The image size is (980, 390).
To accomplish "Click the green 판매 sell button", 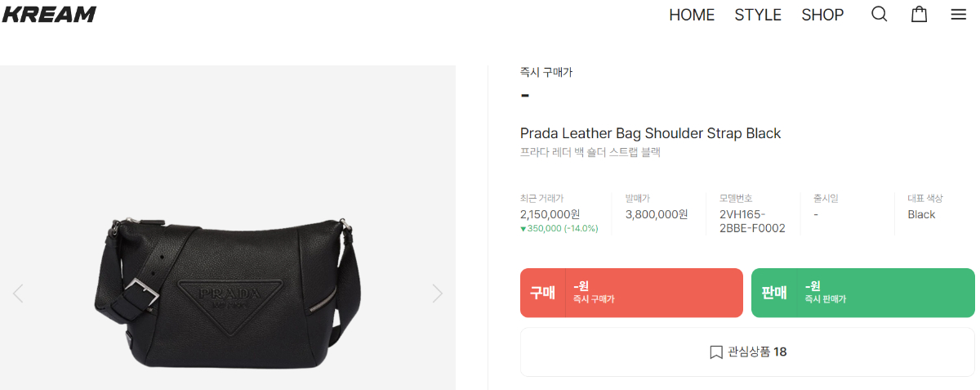I will 863,293.
